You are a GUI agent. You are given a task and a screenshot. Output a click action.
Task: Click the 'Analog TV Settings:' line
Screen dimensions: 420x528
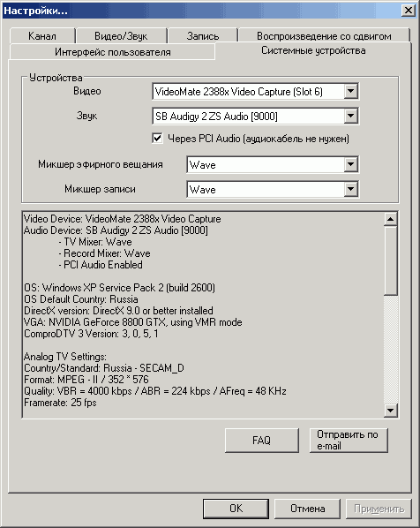(x=65, y=356)
